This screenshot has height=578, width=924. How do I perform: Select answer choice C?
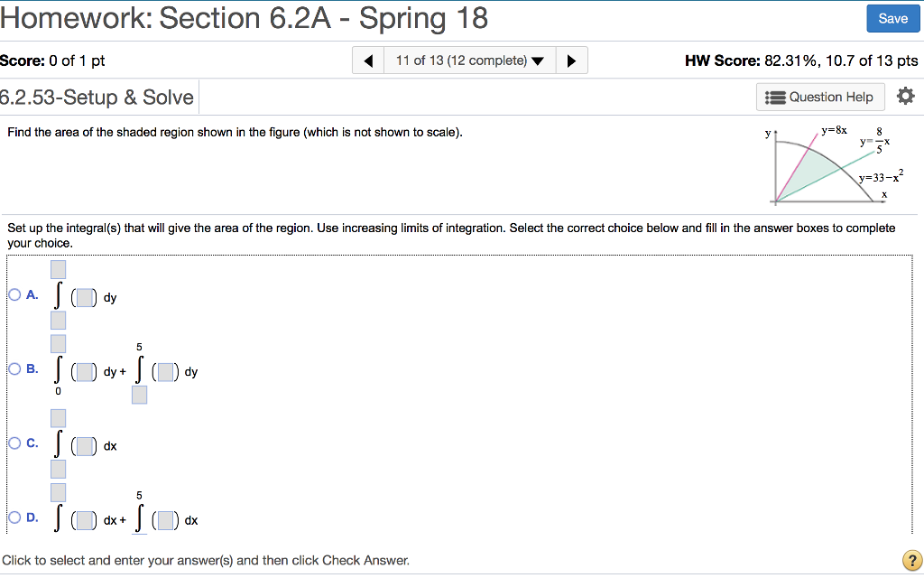tap(14, 443)
